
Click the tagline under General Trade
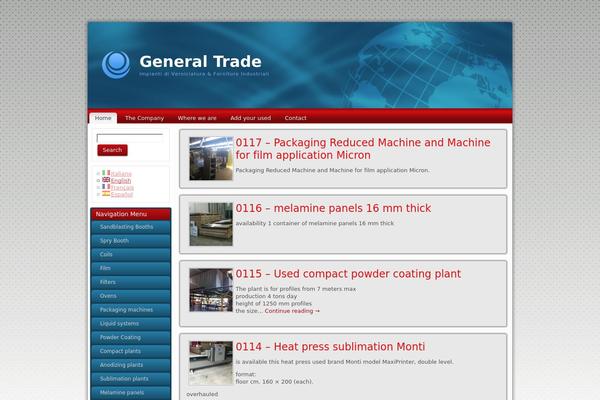[204, 74]
